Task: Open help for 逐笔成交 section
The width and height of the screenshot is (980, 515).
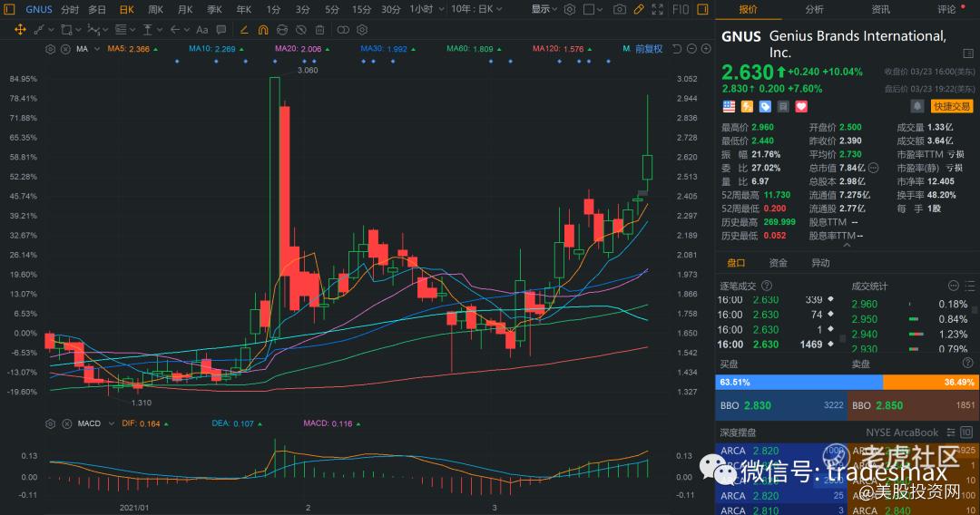Action: pyautogui.click(x=766, y=286)
